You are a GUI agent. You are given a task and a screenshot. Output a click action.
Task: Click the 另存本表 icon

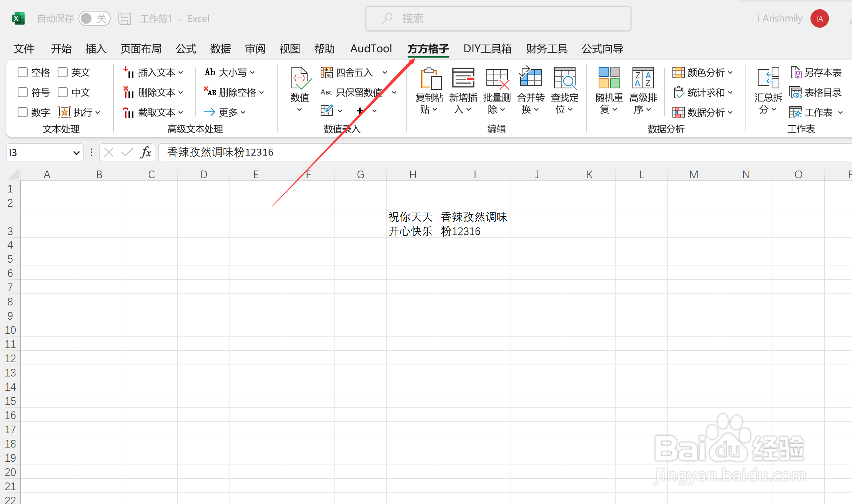(795, 72)
